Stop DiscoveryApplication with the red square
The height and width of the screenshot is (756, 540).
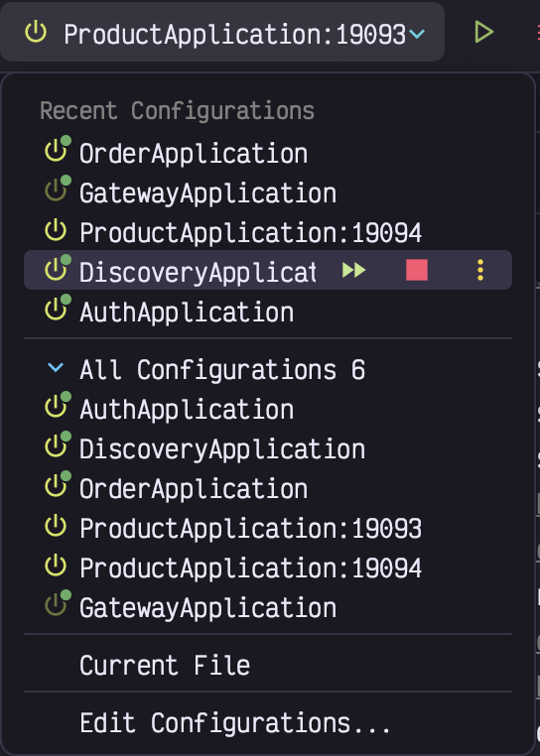[417, 270]
